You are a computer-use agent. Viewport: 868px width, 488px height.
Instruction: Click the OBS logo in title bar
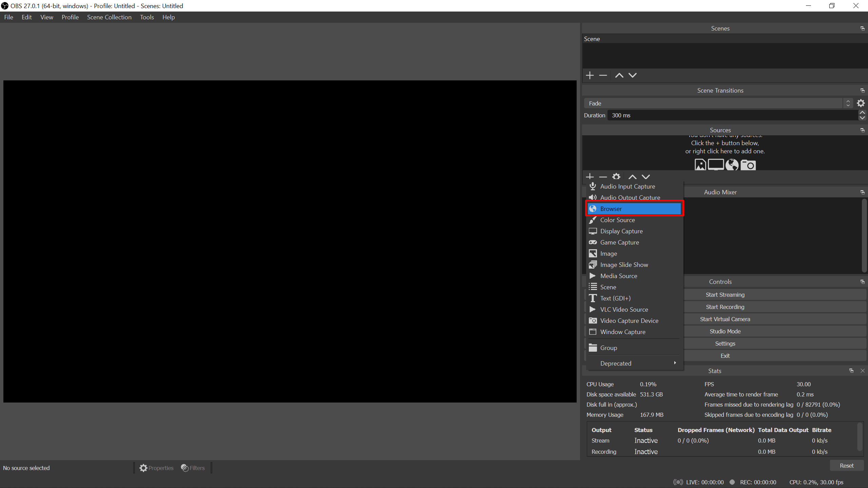(x=5, y=6)
